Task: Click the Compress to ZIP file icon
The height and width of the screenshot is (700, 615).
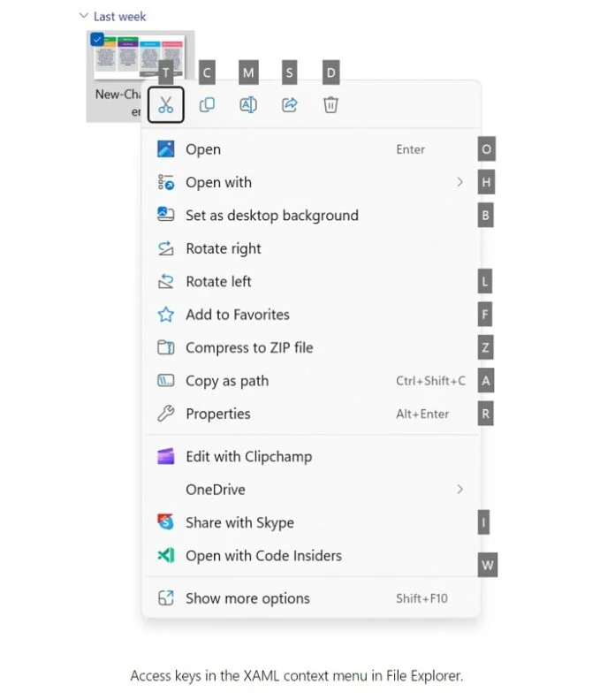Action: pyautogui.click(x=165, y=347)
